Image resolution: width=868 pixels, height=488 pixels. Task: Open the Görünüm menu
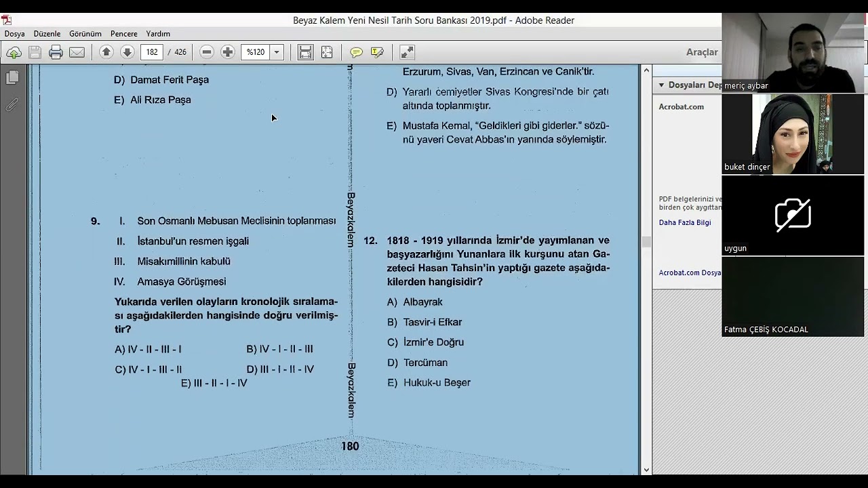pos(85,34)
